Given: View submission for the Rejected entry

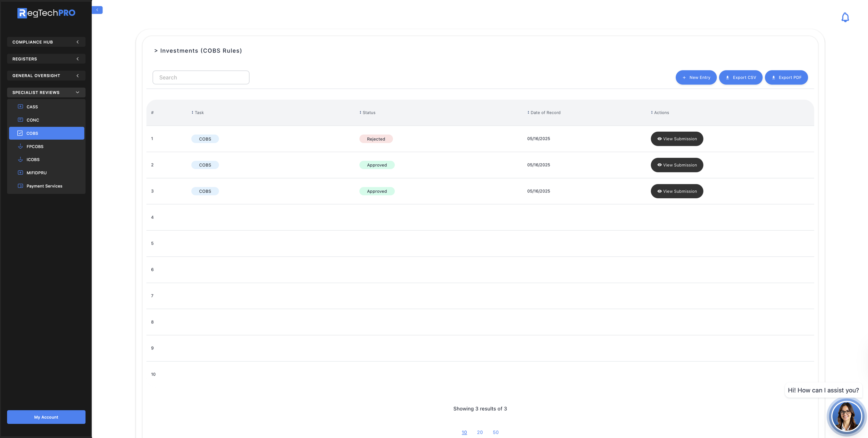Looking at the screenshot, I should tap(676, 139).
